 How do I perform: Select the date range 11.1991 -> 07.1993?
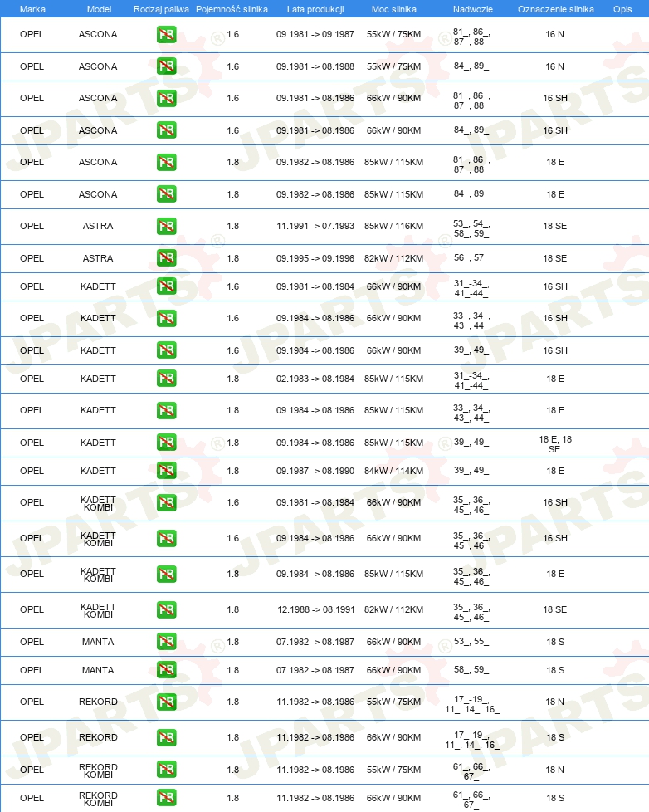(x=315, y=227)
